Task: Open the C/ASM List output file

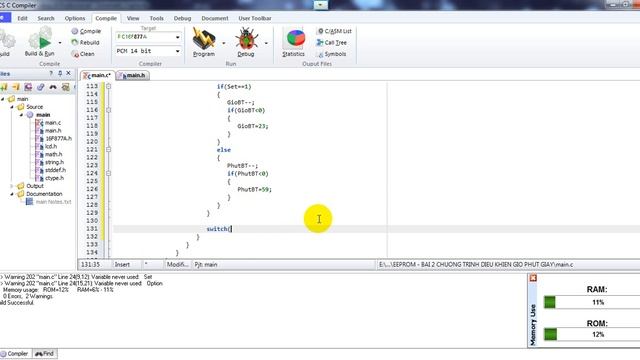Action: [x=334, y=31]
